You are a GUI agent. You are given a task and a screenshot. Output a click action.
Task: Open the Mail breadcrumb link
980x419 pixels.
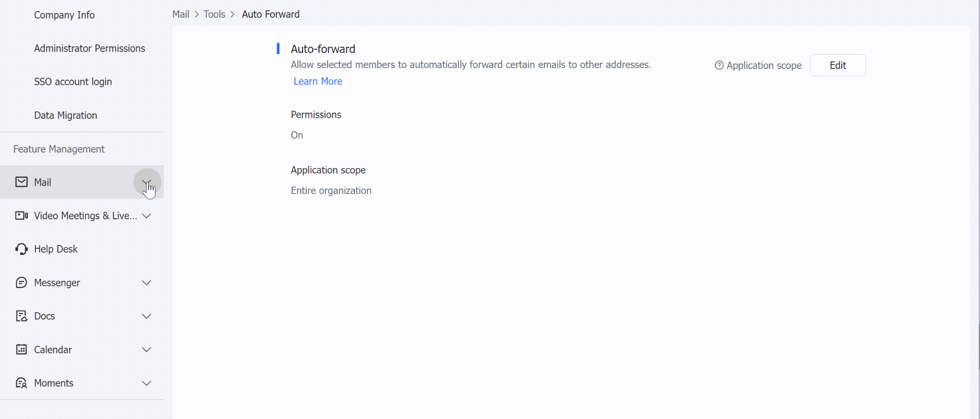point(180,14)
